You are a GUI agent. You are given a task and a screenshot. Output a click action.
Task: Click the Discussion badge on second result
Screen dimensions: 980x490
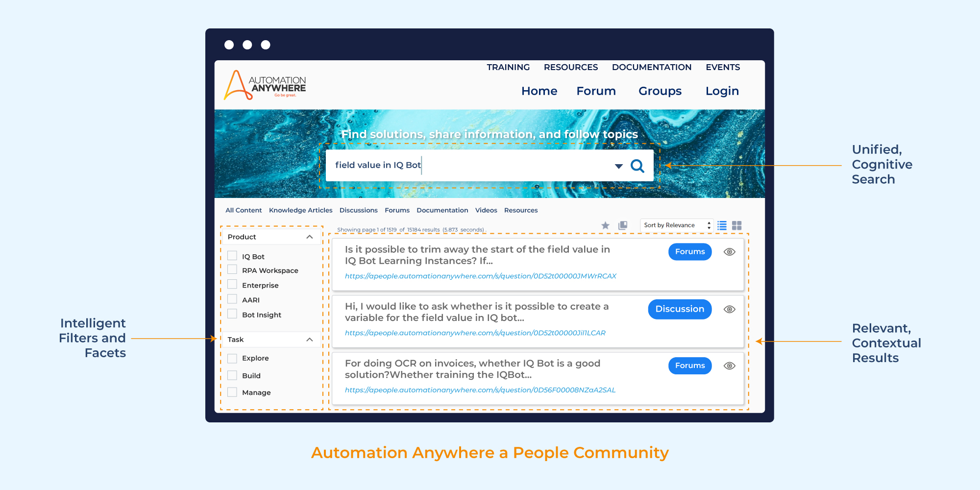point(680,309)
